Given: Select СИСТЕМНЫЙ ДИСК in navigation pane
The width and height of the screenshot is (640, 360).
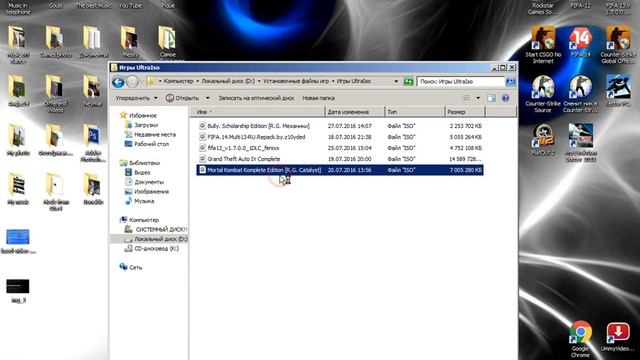Looking at the screenshot, I should click(x=161, y=229).
